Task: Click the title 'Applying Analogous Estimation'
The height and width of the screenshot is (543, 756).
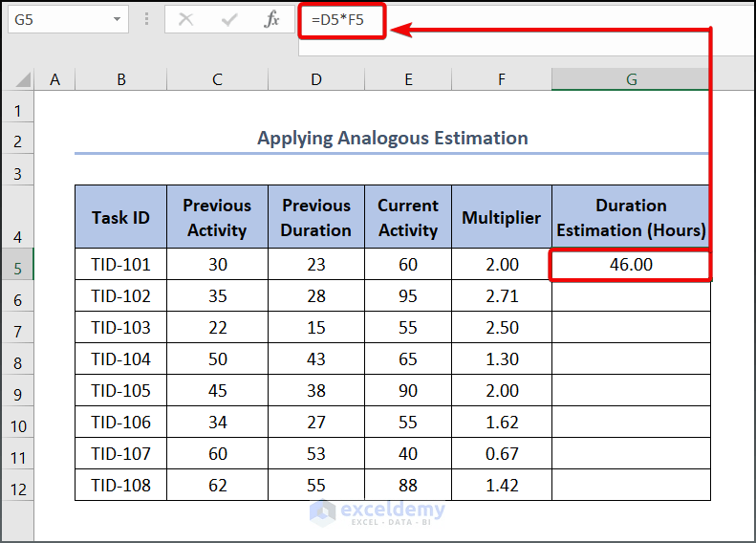Action: tap(393, 139)
